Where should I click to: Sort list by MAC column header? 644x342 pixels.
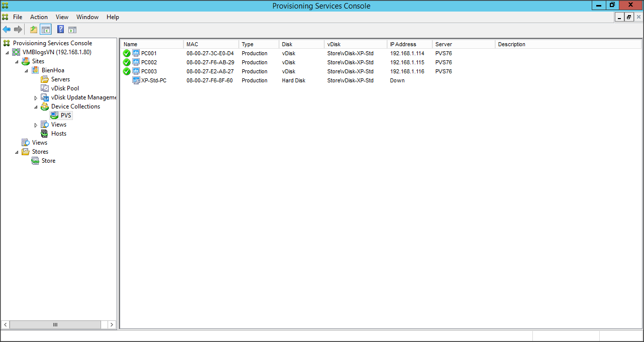pyautogui.click(x=192, y=44)
